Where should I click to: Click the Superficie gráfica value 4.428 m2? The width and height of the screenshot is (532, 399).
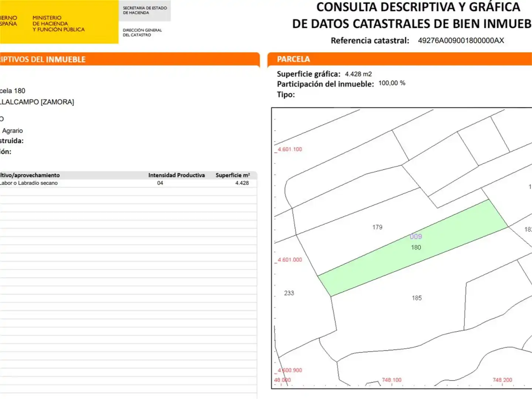click(358, 74)
